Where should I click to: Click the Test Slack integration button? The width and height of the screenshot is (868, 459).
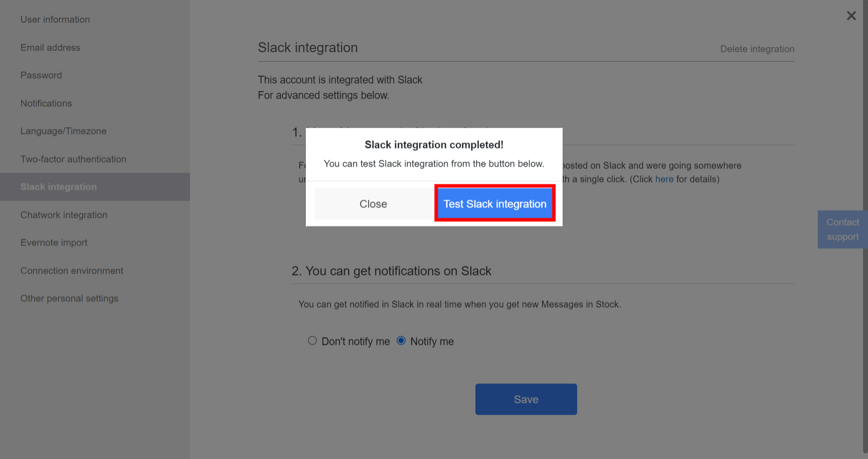[494, 204]
